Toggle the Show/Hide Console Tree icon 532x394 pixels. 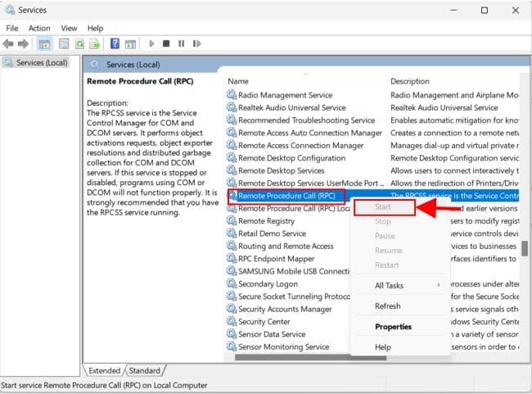tap(44, 43)
